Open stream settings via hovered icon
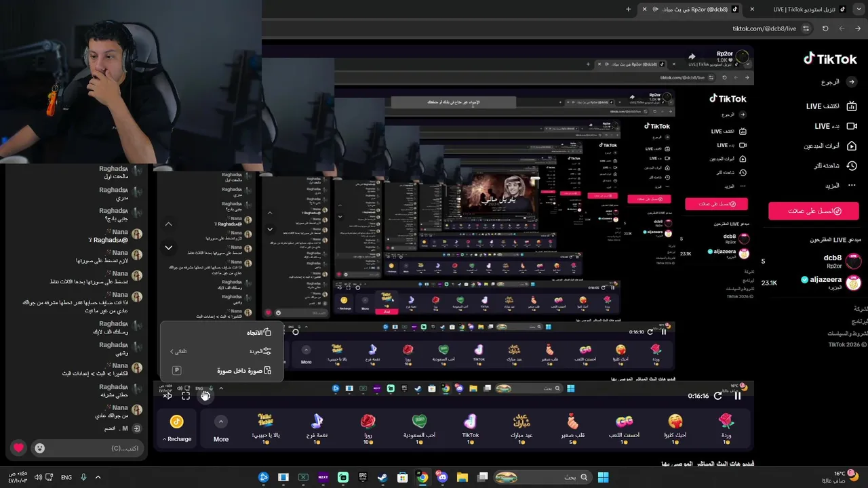Viewport: 868px width, 488px height. [205, 396]
